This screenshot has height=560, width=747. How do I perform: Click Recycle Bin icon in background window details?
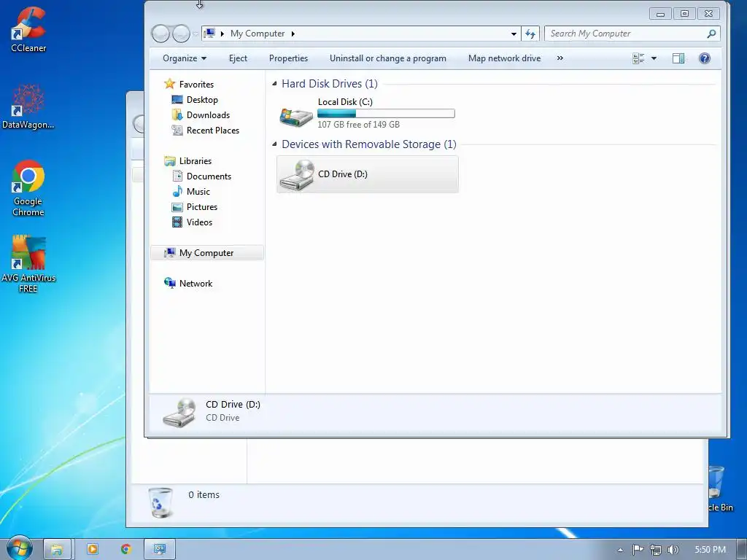click(x=160, y=502)
